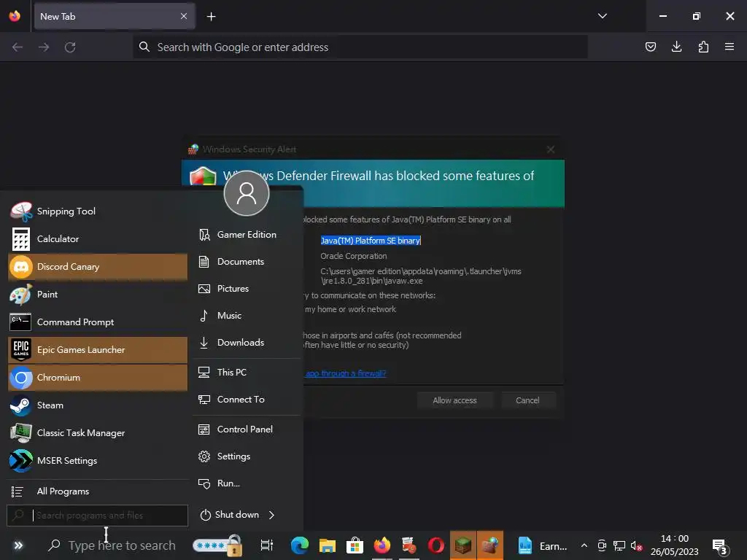Click muted volume tray icon

click(636, 546)
